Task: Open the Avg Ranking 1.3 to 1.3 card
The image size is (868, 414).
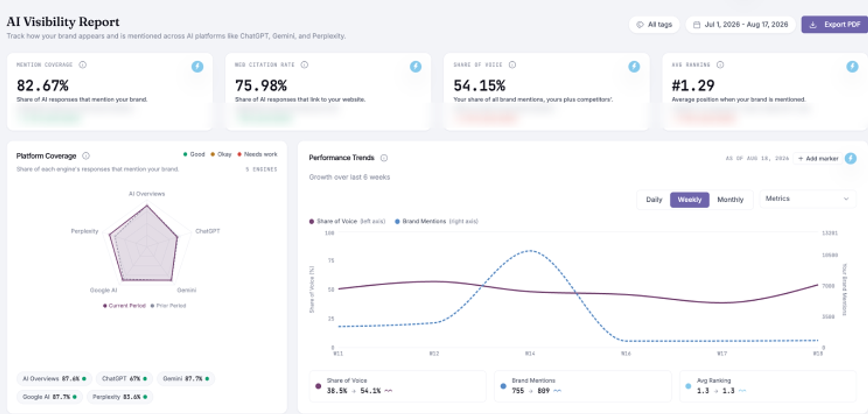Action: coord(768,386)
